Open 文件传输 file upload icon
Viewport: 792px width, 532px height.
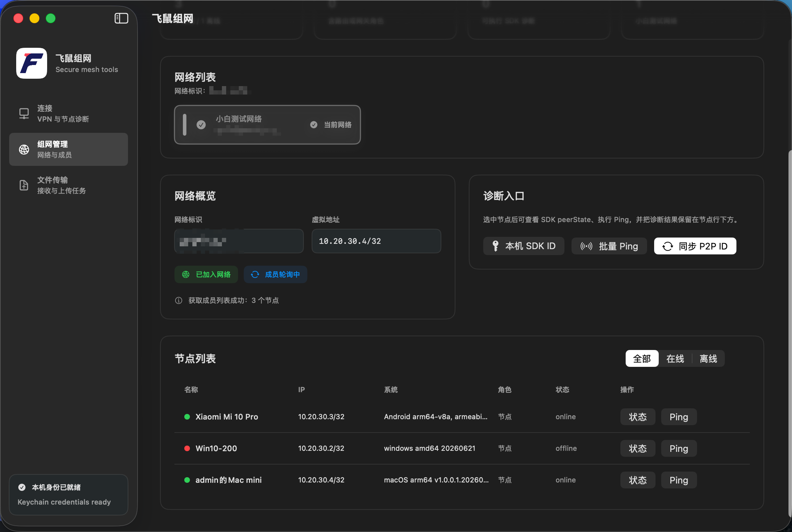coord(24,185)
